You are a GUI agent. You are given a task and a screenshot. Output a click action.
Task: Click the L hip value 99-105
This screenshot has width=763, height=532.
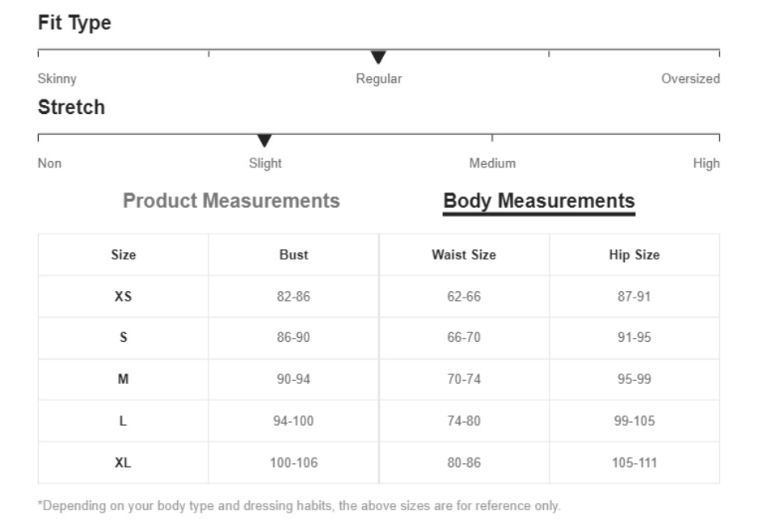[x=634, y=421]
